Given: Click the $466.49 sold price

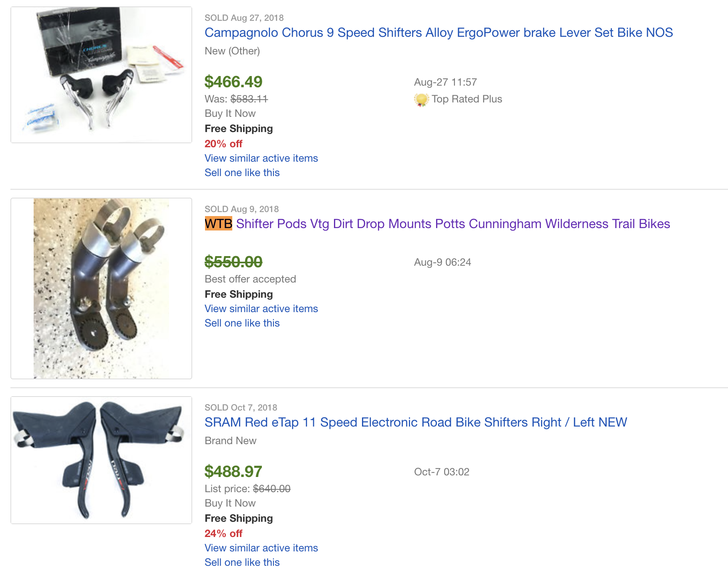Looking at the screenshot, I should pyautogui.click(x=233, y=82).
